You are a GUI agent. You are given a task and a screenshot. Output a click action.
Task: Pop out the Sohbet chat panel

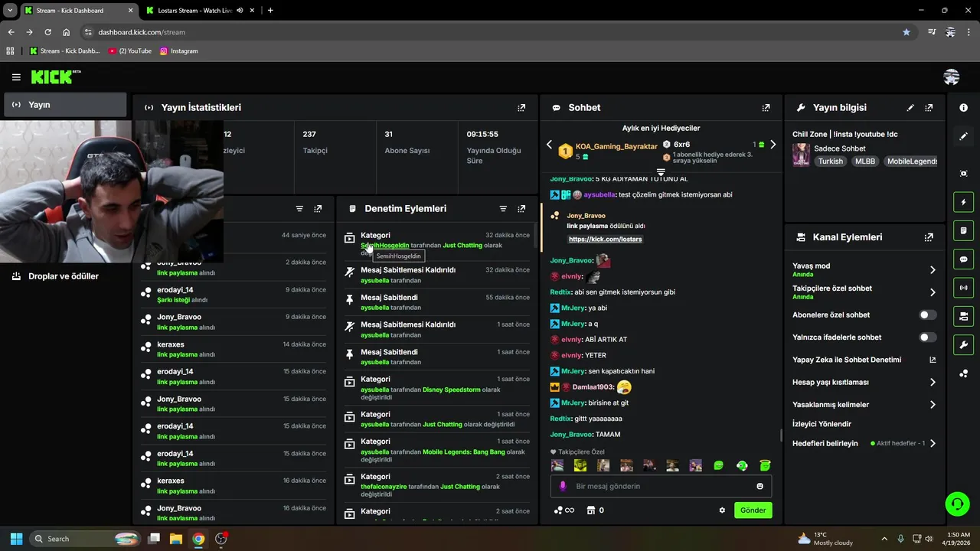click(766, 108)
